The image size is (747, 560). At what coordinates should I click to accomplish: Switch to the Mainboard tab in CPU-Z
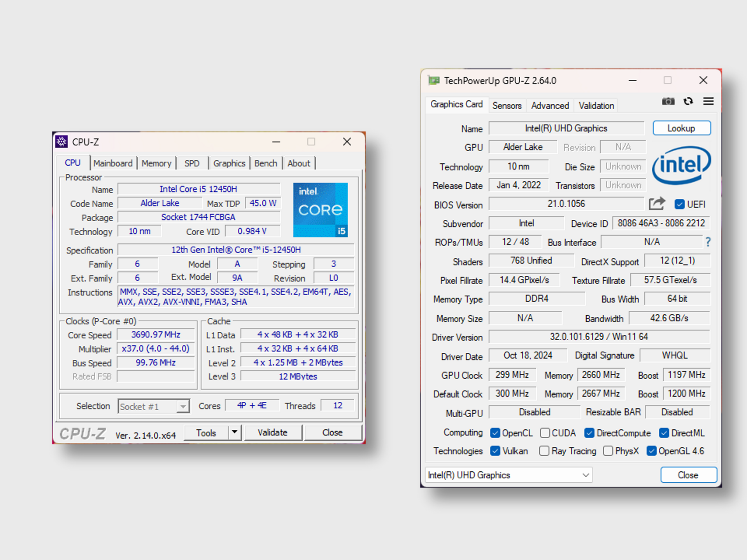click(x=113, y=163)
